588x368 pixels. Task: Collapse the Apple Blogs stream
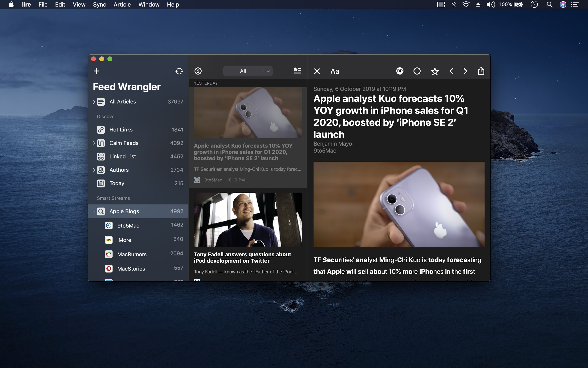94,212
